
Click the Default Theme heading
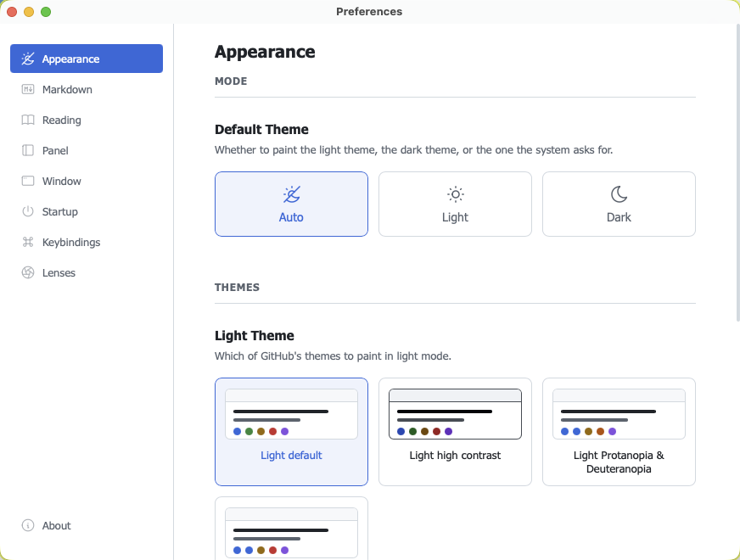[x=261, y=129]
